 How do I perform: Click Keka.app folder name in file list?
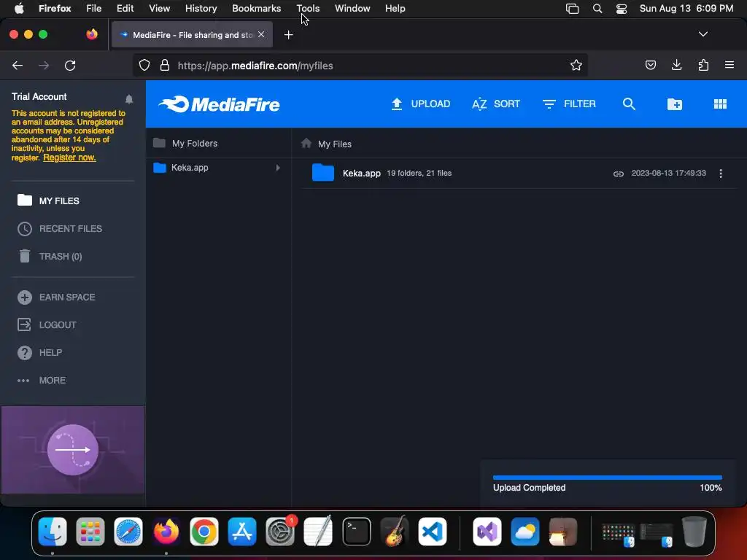[x=362, y=174]
